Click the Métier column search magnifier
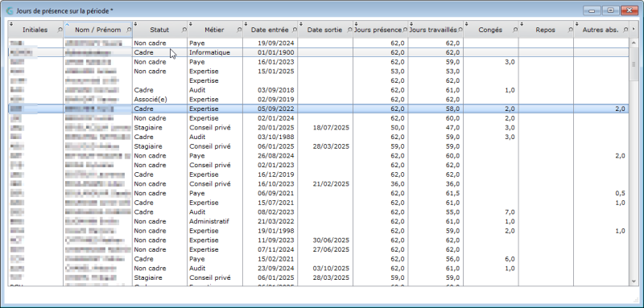This screenshot has width=644, height=308. click(239, 30)
